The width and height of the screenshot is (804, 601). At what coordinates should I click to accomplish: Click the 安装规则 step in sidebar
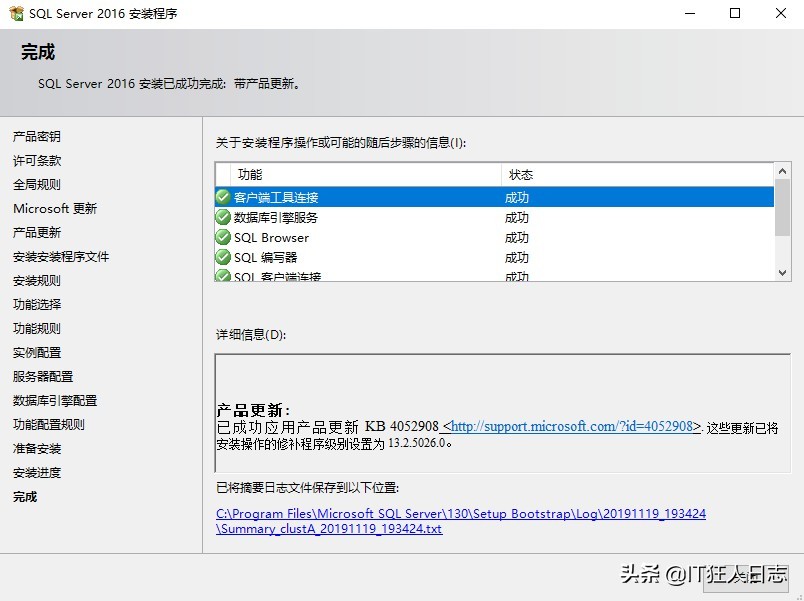click(37, 281)
